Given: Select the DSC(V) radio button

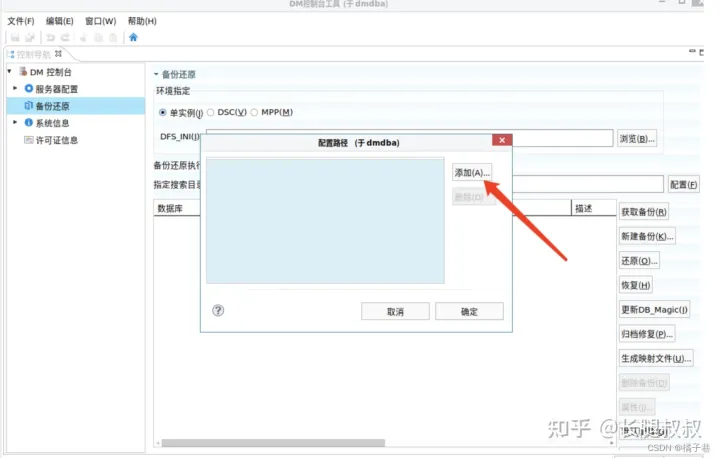Looking at the screenshot, I should (210, 112).
